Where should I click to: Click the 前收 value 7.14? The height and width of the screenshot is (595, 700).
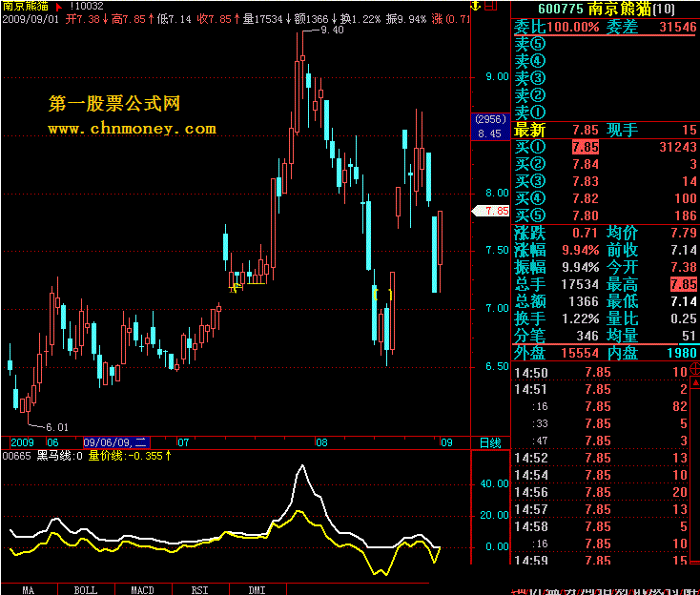(x=684, y=250)
